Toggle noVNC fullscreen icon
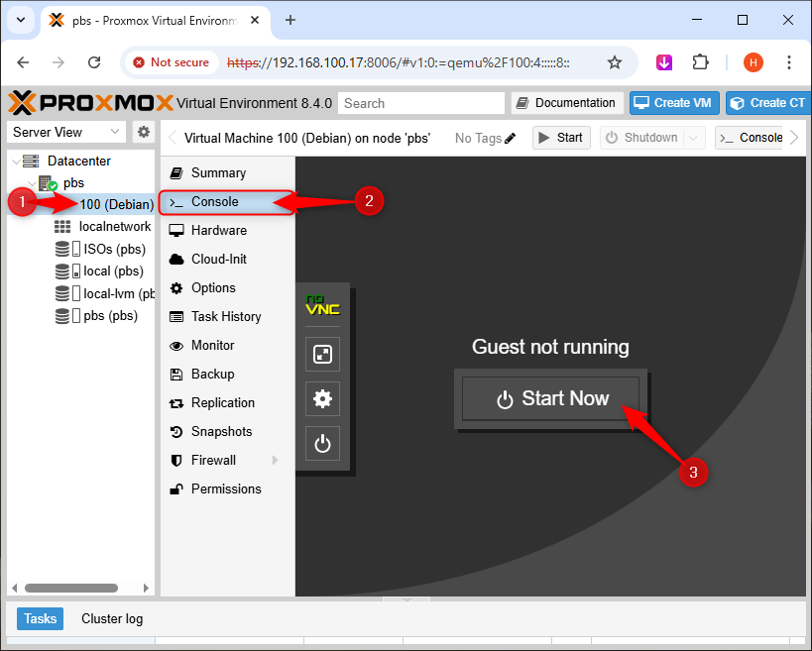This screenshot has height=651, width=812. [322, 355]
